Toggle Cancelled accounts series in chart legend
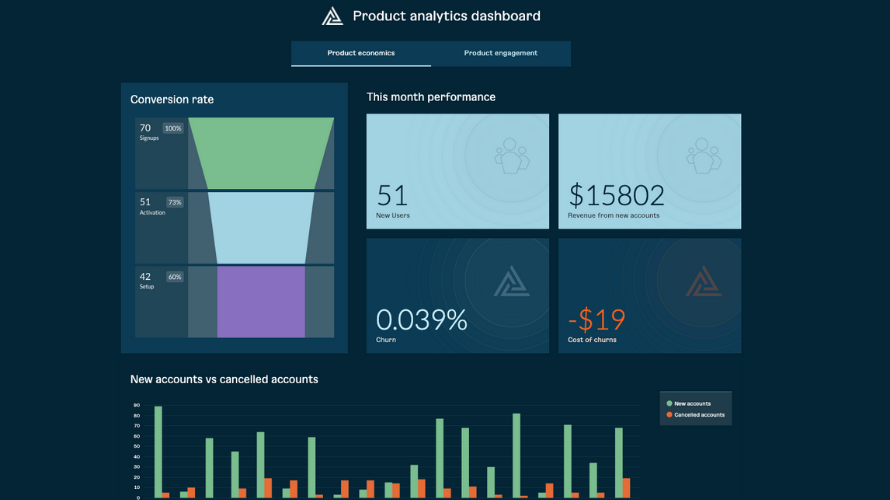This screenshot has height=500, width=890. click(x=699, y=414)
